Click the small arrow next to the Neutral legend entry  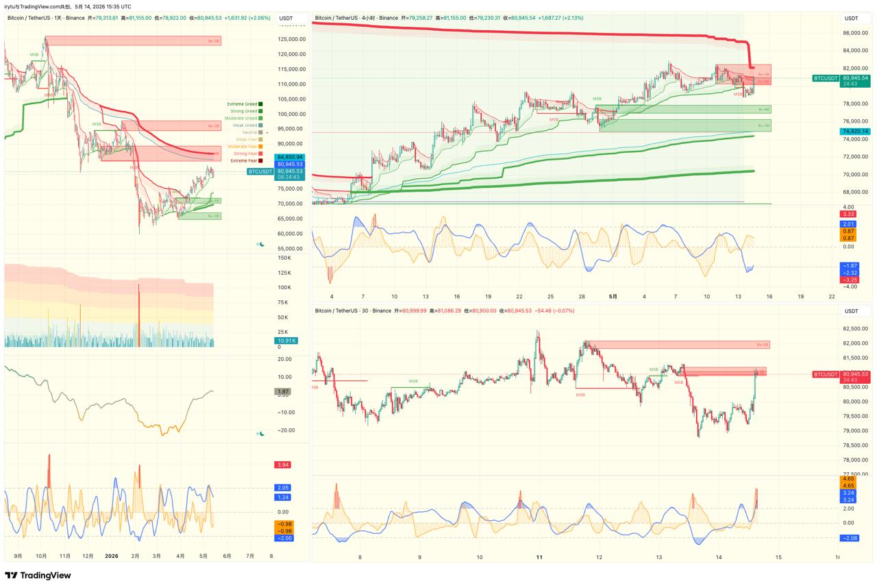click(267, 132)
